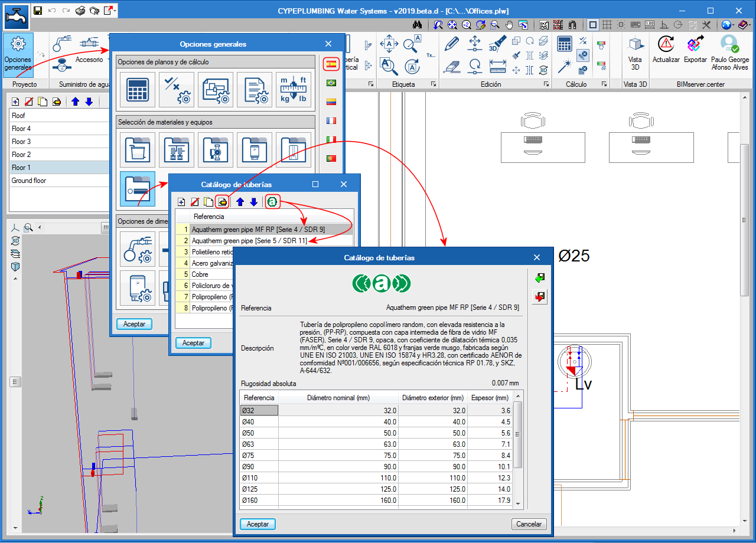756x543 pixels.
Task: Click Exportar in BIMserver.center group
Action: tap(695, 50)
